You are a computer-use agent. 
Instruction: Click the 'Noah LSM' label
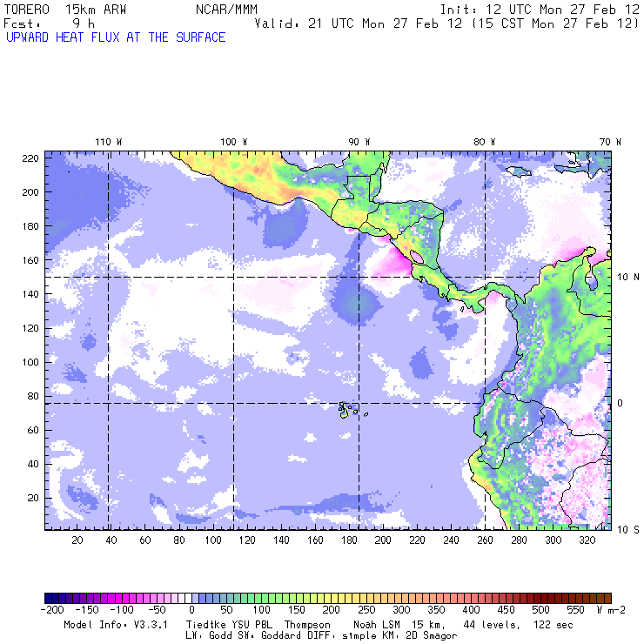(377, 625)
